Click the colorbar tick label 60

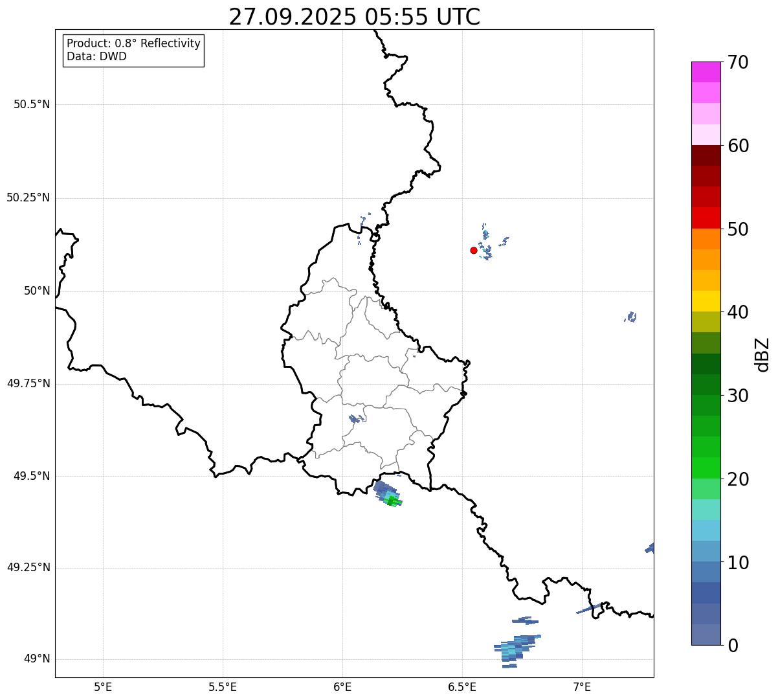[x=738, y=146]
